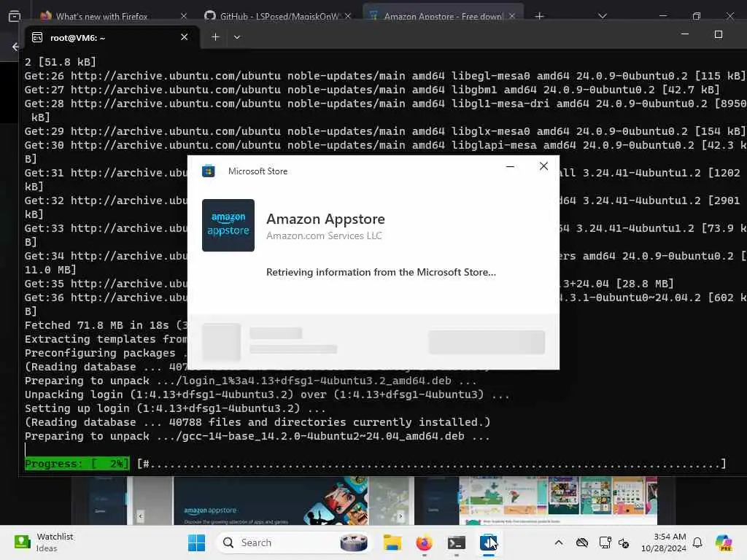Click the next screenshot carousel arrow
Image resolution: width=747 pixels, height=560 pixels.
(x=400, y=516)
